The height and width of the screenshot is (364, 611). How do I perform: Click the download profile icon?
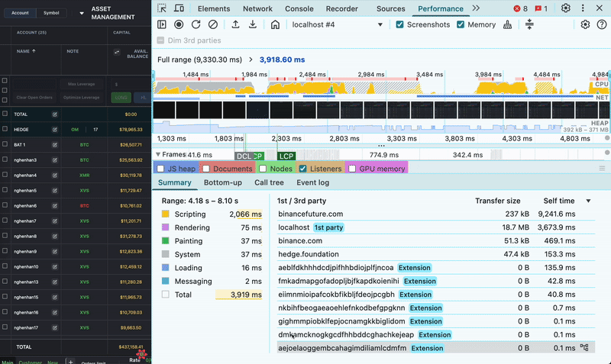[x=253, y=24]
